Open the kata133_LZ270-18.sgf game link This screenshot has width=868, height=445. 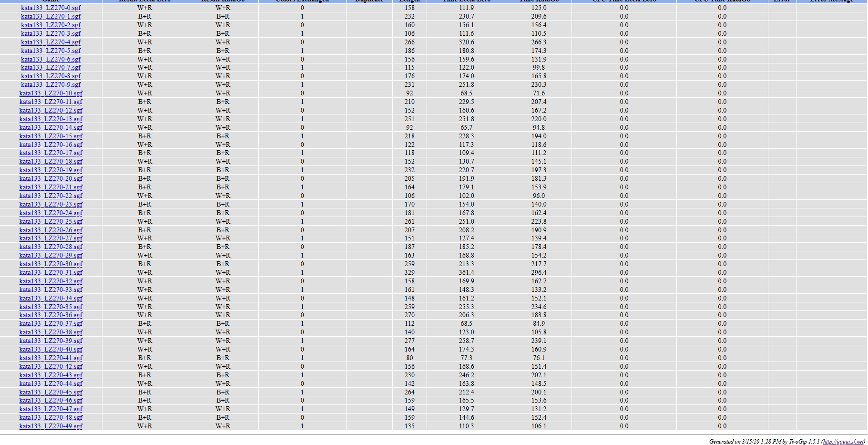51,162
